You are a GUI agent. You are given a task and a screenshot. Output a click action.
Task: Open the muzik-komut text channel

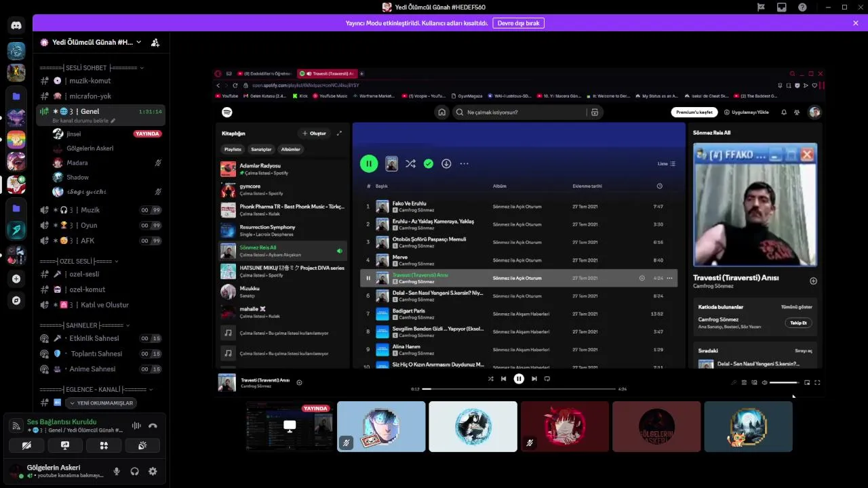click(100, 81)
